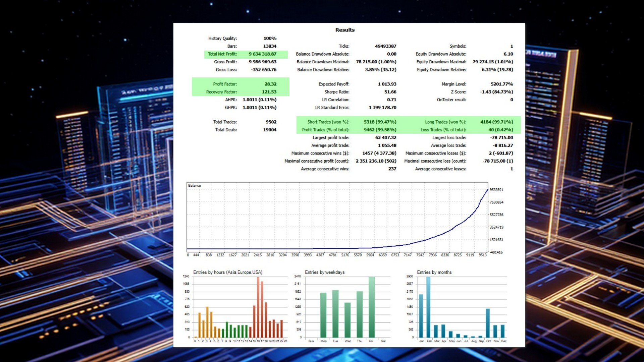This screenshot has width=644, height=362.
Task: Select the Largest loss trade value
Action: (501, 138)
